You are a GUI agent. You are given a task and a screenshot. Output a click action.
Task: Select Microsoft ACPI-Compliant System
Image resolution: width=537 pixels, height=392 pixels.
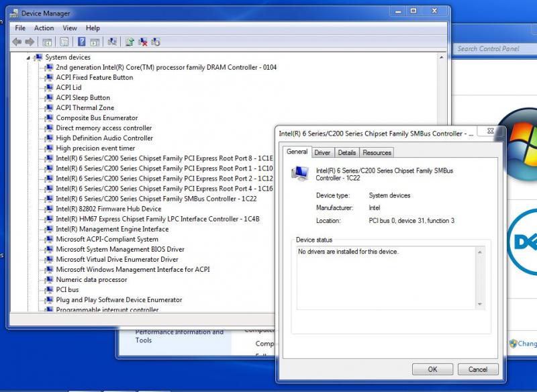[x=107, y=239]
